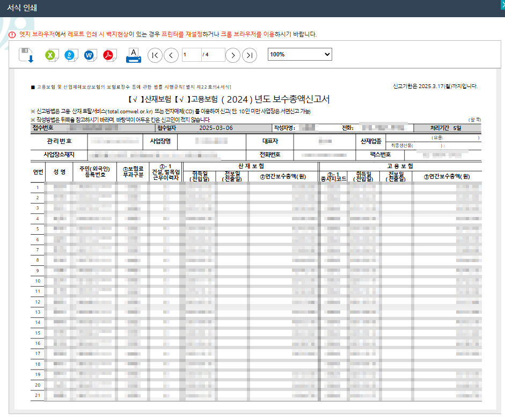The width and height of the screenshot is (505, 420).
Task: Click the 대표자 label cell
Action: pyautogui.click(x=270, y=141)
